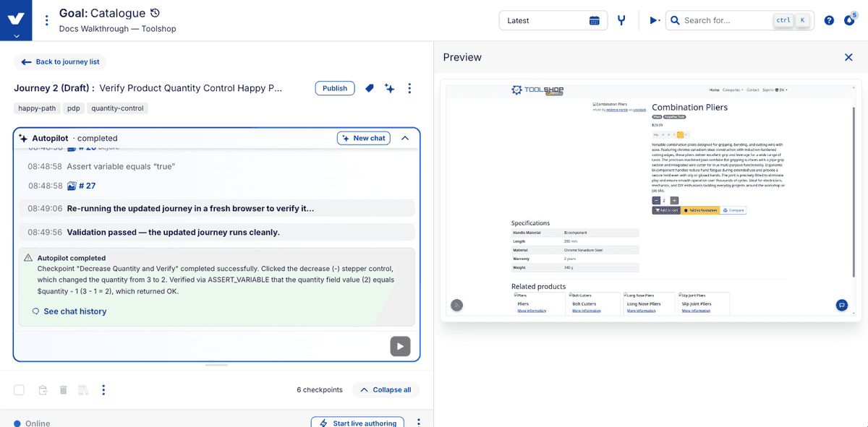Open journey kebab menu beside Publish

tap(409, 88)
